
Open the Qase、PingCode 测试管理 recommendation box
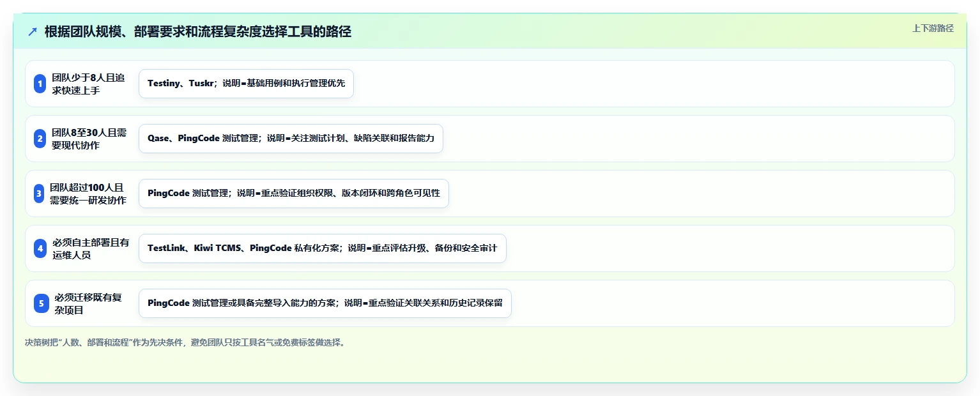291,139
